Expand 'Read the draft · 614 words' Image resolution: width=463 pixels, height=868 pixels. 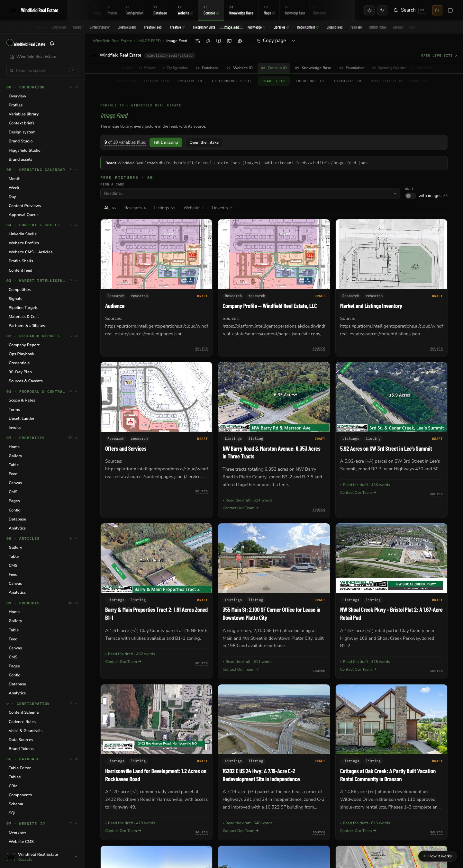(x=247, y=500)
